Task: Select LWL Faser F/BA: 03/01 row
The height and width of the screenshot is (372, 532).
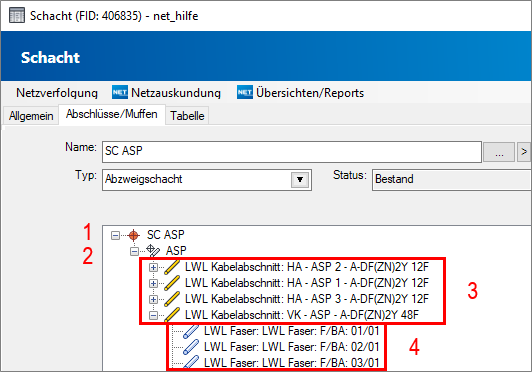Action: click(x=291, y=363)
